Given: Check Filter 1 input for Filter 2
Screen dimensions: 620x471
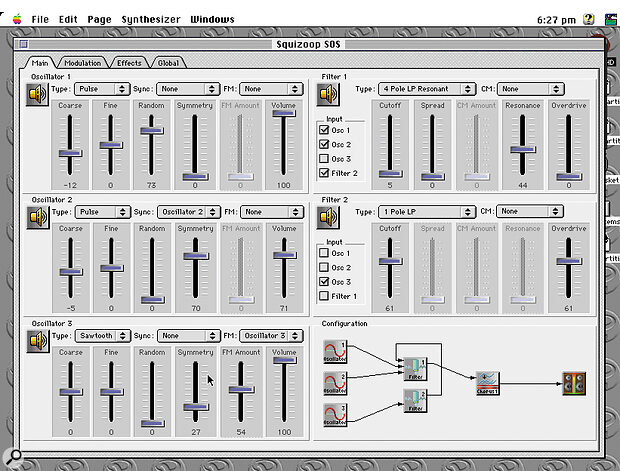Looking at the screenshot, I should 324,296.
